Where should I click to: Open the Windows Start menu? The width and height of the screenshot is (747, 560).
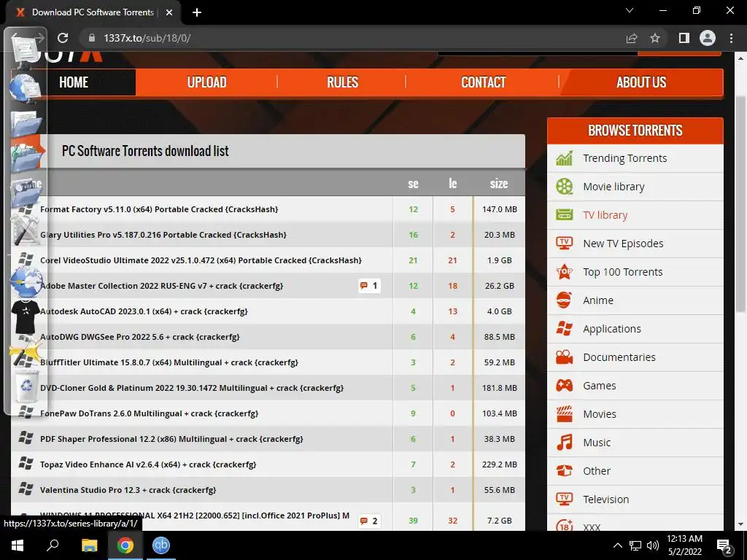click(x=18, y=545)
